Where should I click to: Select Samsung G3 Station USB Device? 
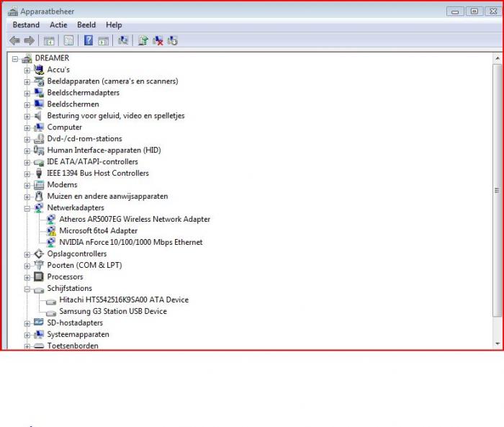coord(113,312)
